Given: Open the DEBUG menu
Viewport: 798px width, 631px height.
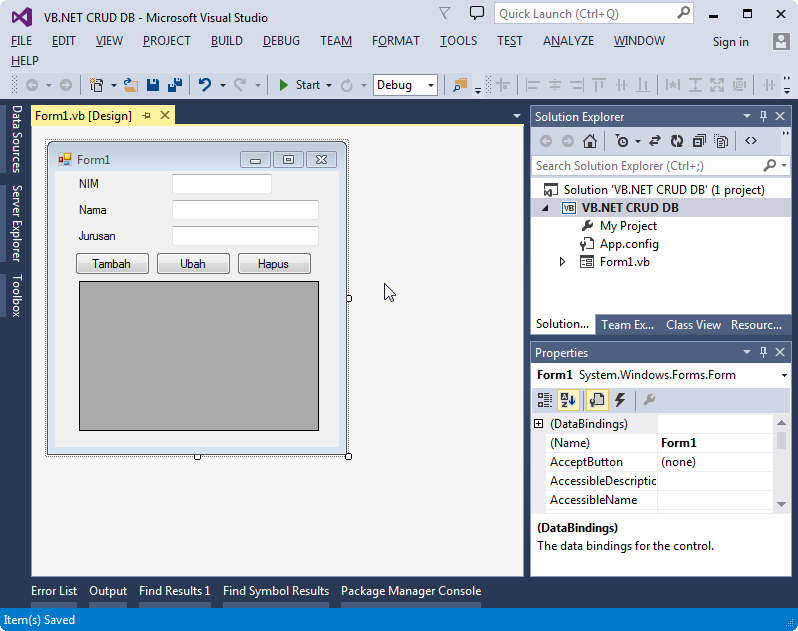Looking at the screenshot, I should (281, 41).
